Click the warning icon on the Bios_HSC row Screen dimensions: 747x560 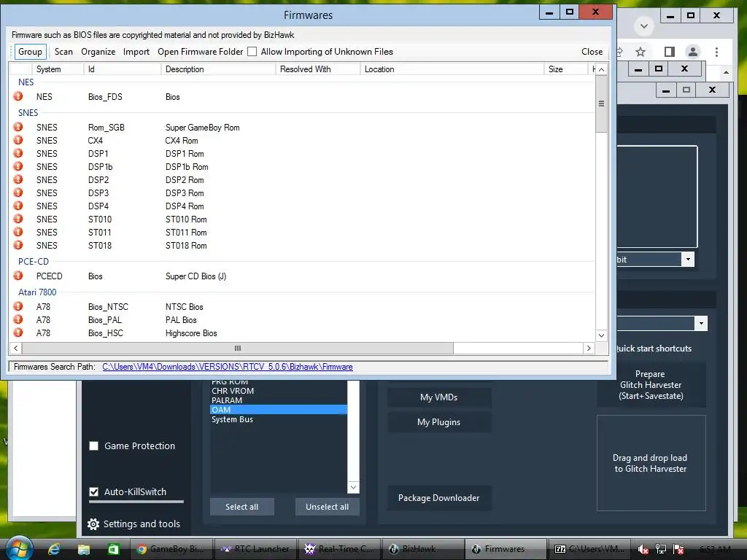click(18, 332)
